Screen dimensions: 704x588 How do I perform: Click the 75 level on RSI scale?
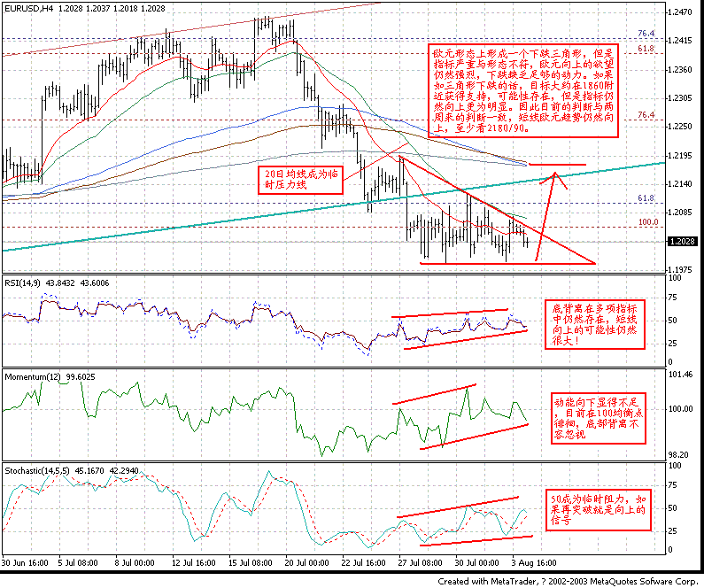tap(673, 298)
